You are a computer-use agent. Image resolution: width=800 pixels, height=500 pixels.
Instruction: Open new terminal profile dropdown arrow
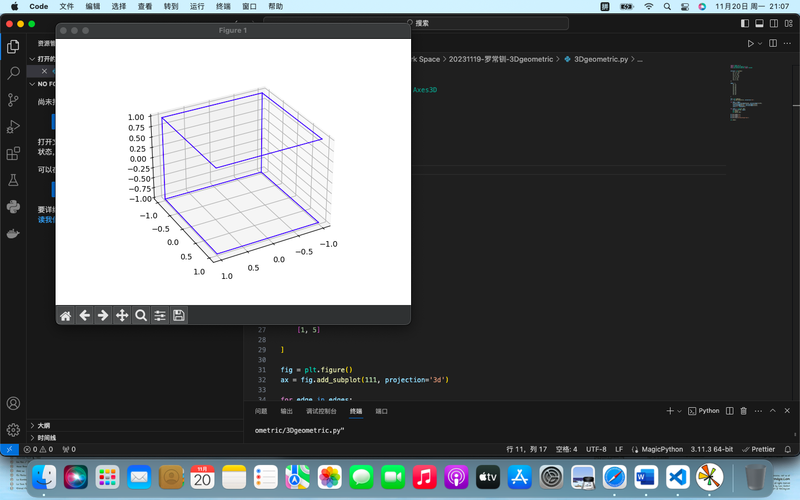click(x=679, y=411)
